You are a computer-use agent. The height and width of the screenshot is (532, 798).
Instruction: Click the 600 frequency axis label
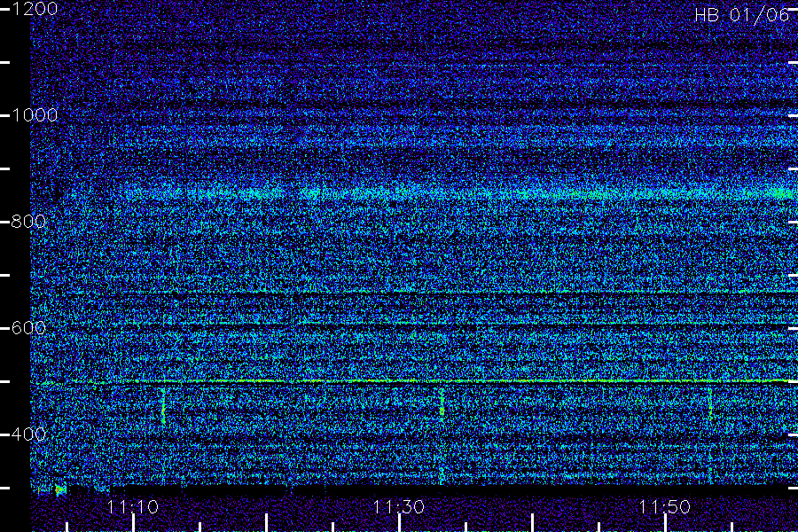pyautogui.click(x=28, y=328)
